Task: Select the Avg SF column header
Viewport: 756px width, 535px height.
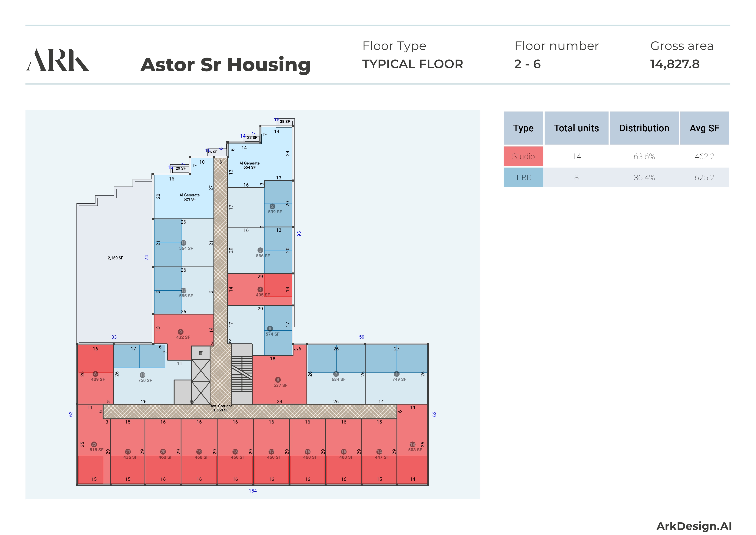Action: click(704, 128)
